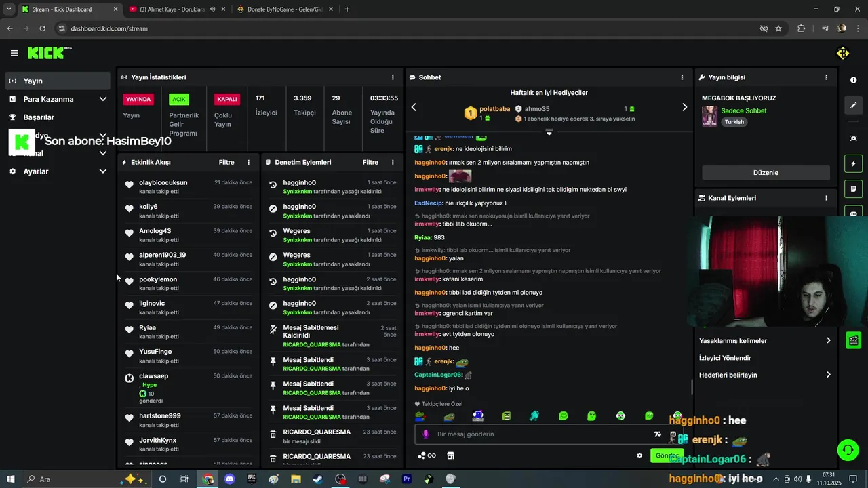
Task: Collapse the weekly gifters banner arrow
Action: tap(549, 132)
